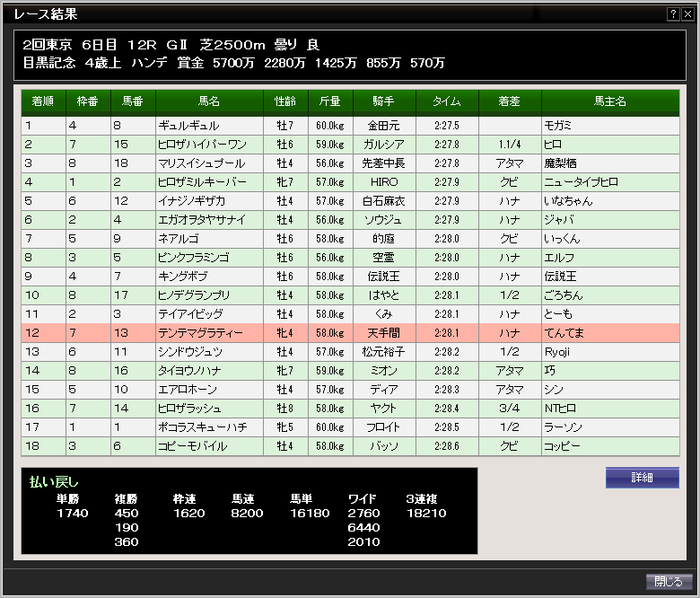Close the dialog with the title bar X

coord(687,14)
